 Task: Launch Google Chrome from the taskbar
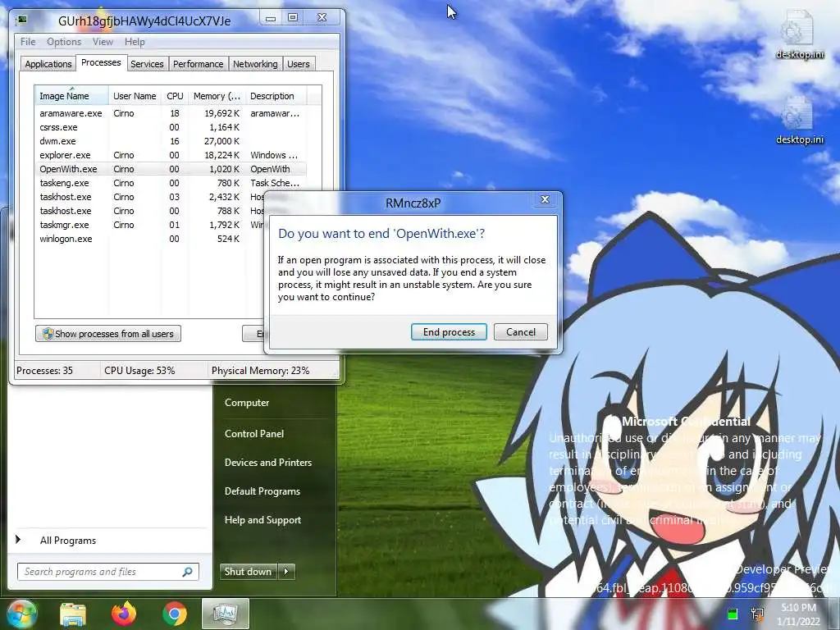pos(175,614)
